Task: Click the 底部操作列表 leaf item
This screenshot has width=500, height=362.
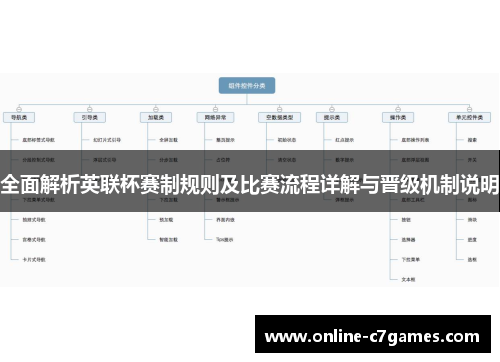Action: pos(415,140)
